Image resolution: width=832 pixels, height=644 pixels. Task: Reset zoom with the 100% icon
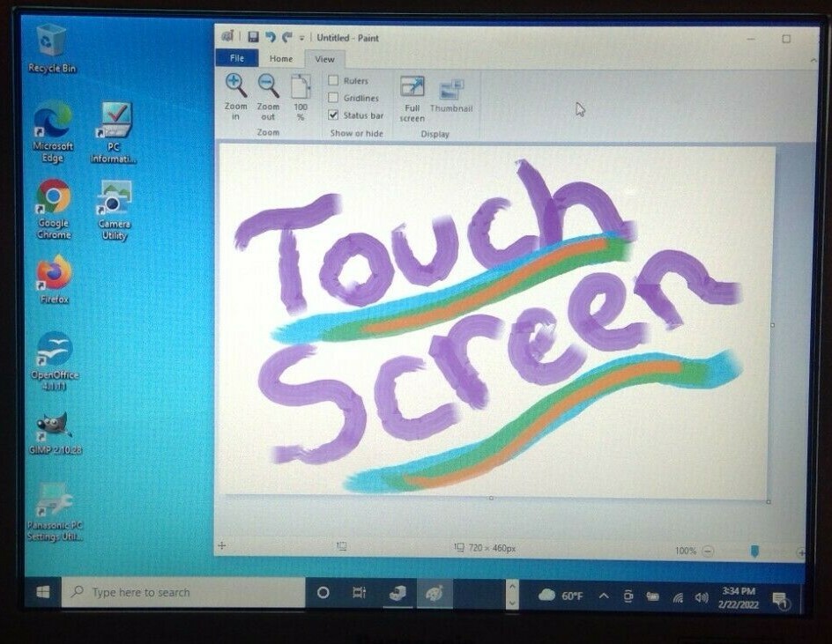tap(301, 86)
